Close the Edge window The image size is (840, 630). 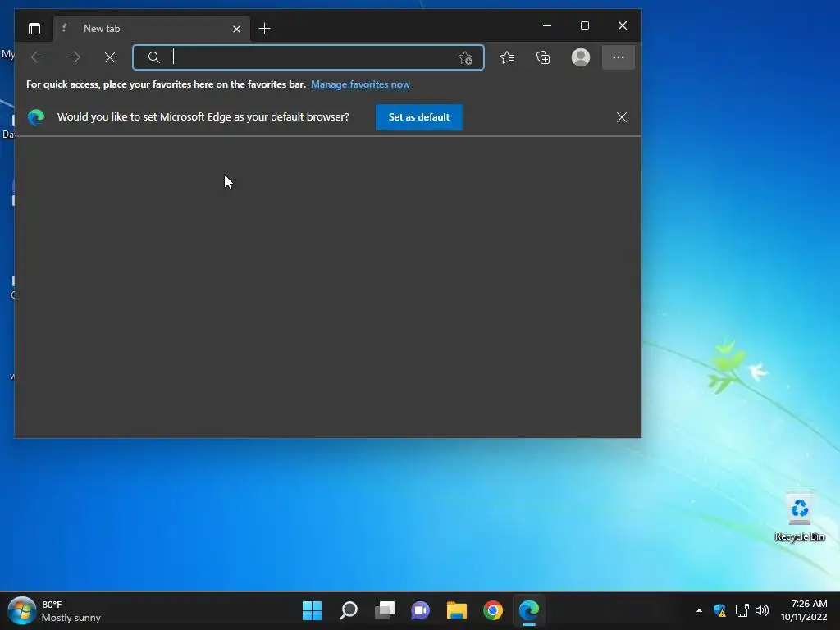[623, 25]
